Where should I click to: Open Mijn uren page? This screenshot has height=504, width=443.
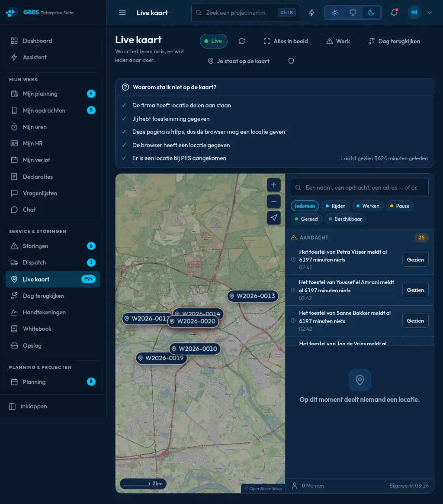pyautogui.click(x=53, y=127)
